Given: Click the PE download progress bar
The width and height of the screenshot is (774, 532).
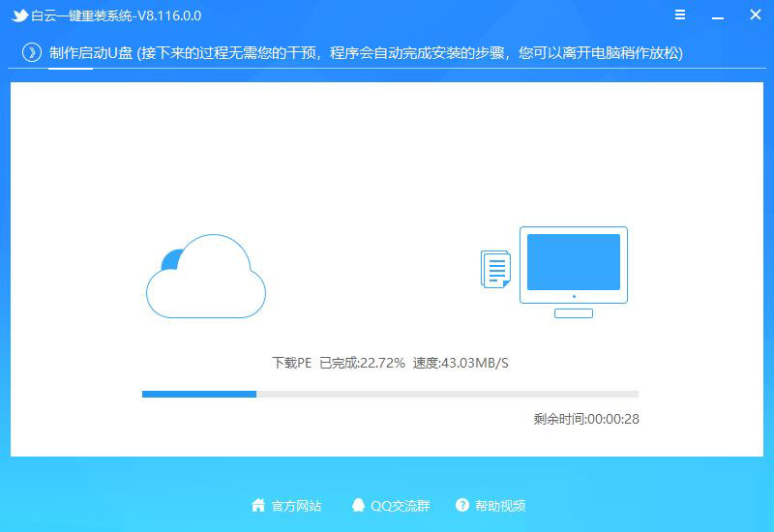Looking at the screenshot, I should 390,394.
